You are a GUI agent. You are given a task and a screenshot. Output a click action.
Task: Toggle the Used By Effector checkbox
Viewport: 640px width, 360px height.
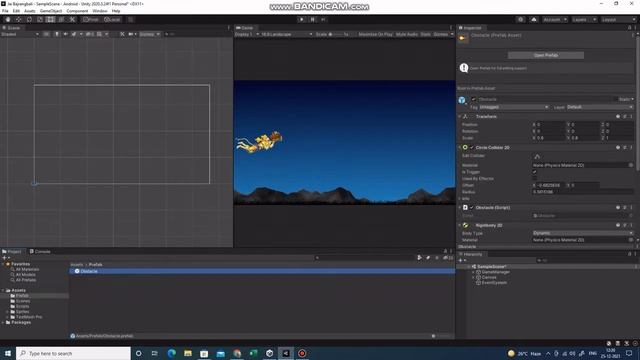(535, 178)
